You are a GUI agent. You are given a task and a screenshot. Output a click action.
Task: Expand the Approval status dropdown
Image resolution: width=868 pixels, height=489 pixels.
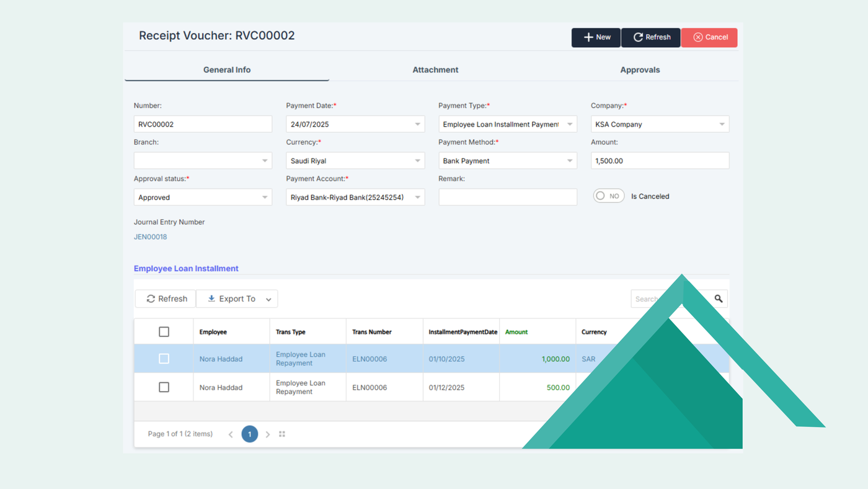[265, 197]
